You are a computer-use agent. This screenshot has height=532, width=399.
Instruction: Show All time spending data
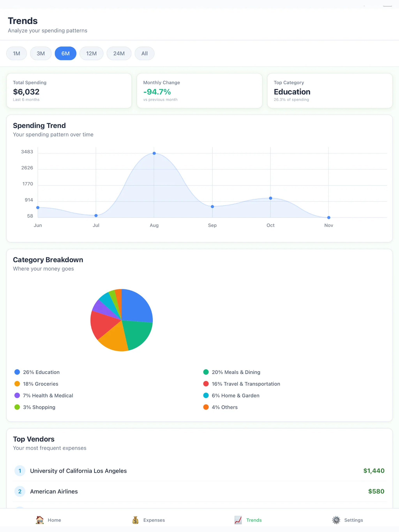point(144,53)
